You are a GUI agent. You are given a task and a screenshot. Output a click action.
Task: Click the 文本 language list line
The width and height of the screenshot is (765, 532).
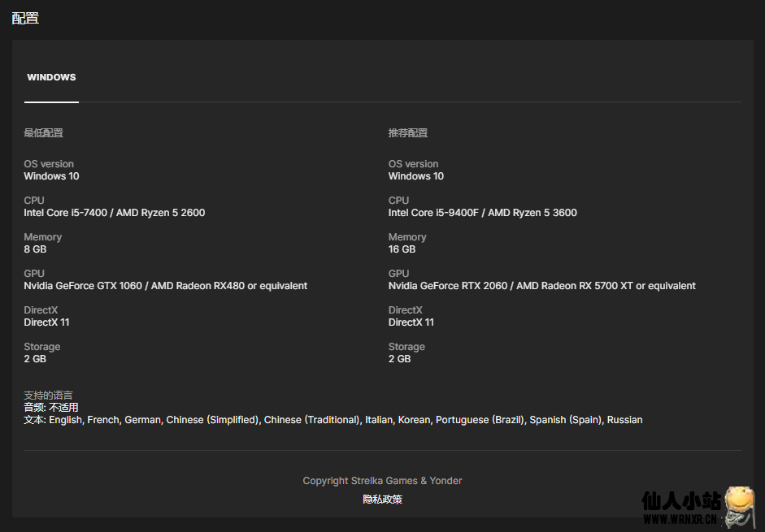(333, 420)
